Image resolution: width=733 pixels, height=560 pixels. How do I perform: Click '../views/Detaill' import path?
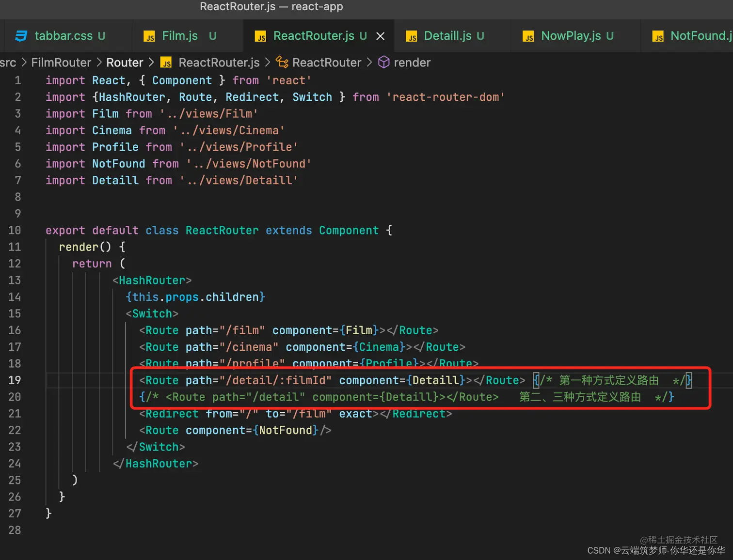pos(239,180)
